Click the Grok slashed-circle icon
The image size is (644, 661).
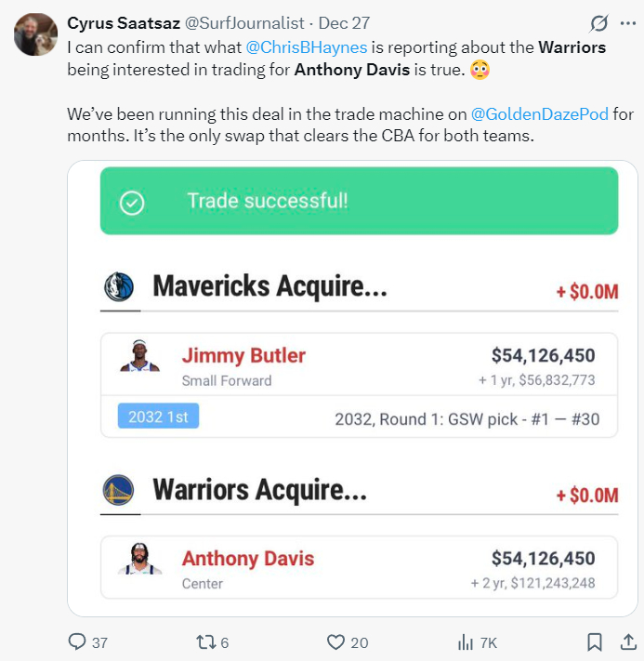[600, 23]
